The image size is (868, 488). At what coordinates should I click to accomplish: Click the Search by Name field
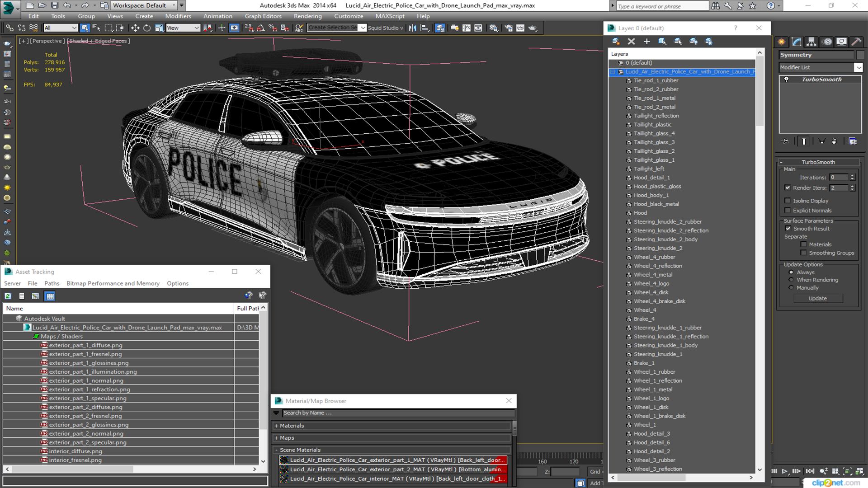pyautogui.click(x=398, y=413)
